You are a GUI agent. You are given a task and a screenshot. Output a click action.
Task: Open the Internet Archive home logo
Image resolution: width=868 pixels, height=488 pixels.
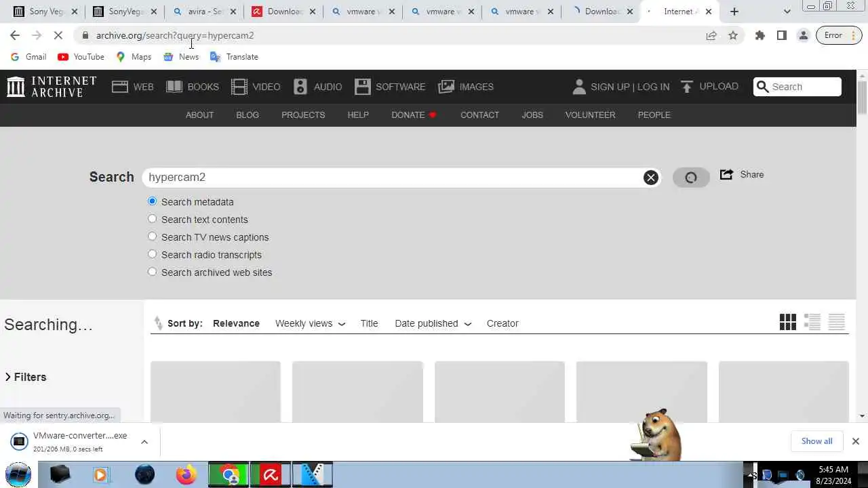52,87
